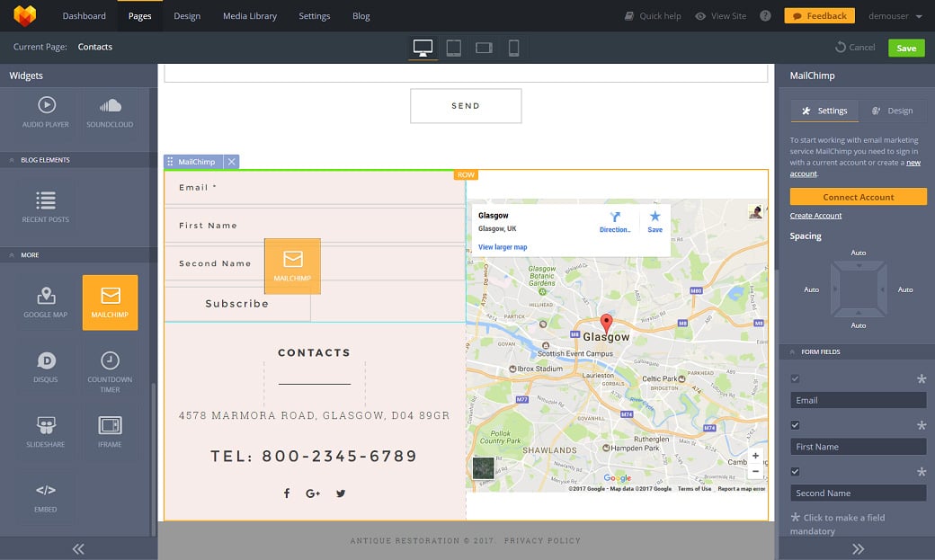Choose the SlideShare widget
Image resolution: width=935 pixels, height=560 pixels.
(x=46, y=431)
